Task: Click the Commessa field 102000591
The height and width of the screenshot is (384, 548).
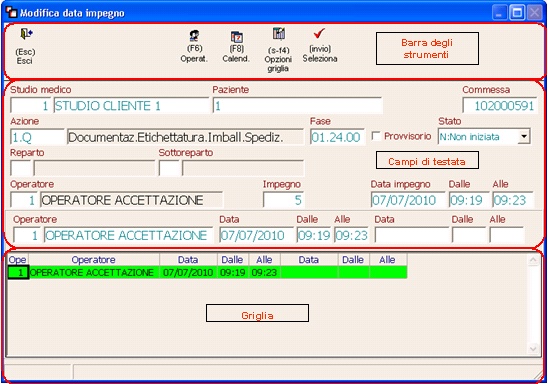Action: (499, 106)
